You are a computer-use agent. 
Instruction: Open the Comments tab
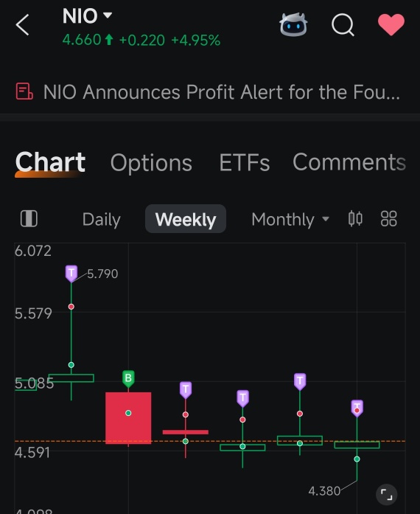(x=349, y=162)
